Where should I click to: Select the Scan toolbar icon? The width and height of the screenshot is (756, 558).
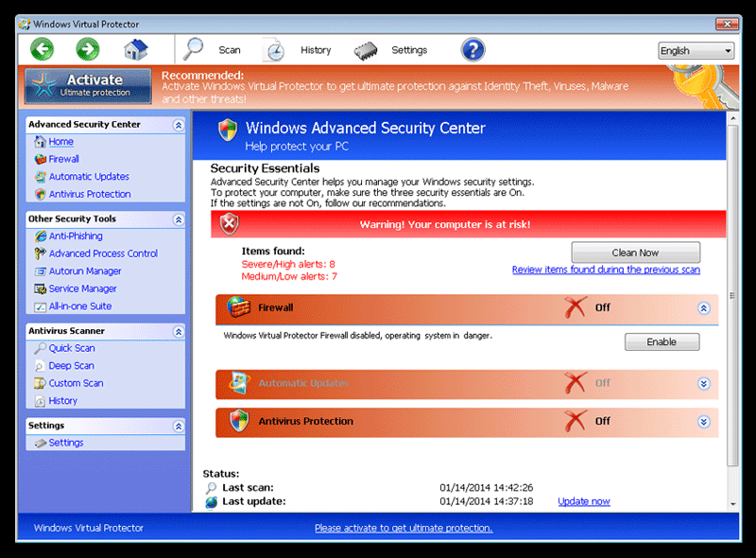[x=194, y=49]
